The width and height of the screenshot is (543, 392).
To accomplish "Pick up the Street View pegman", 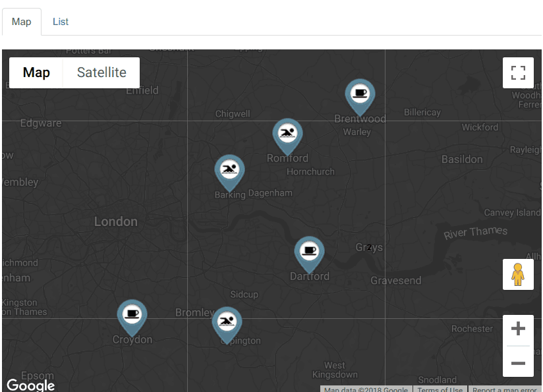I will tap(518, 274).
